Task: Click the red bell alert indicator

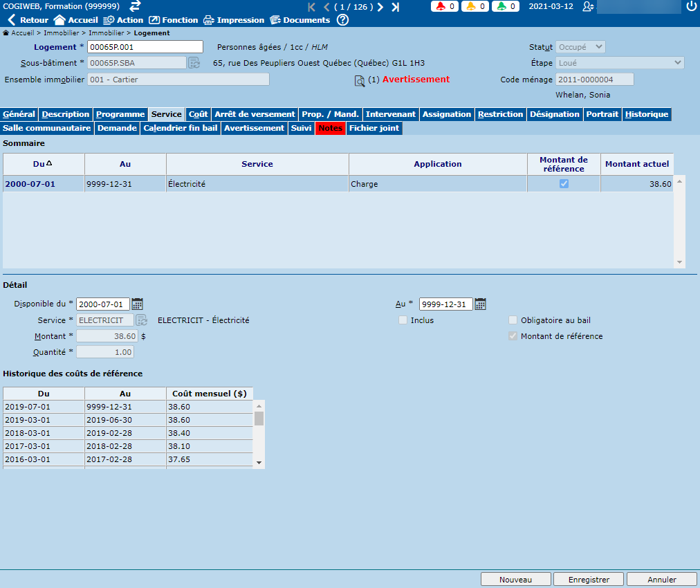Action: [445, 7]
